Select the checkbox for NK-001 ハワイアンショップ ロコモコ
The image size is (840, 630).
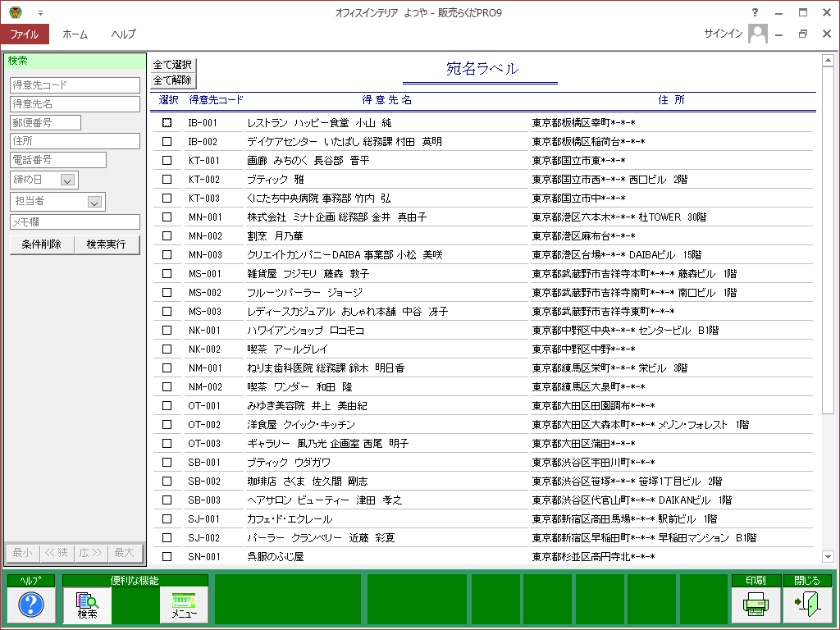click(167, 330)
